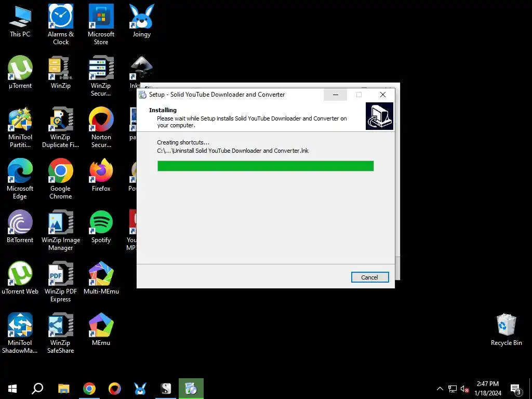532x399 pixels.
Task: Select the Microsoft Edge desktop icon
Action: click(20, 179)
